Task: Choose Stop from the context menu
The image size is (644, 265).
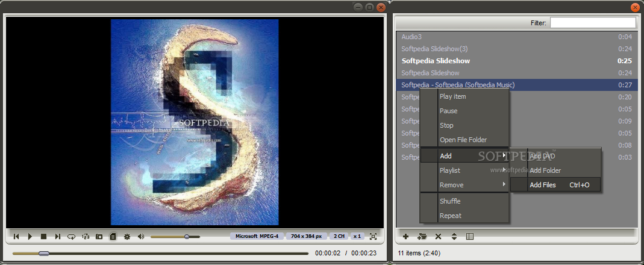Action: pyautogui.click(x=464, y=125)
